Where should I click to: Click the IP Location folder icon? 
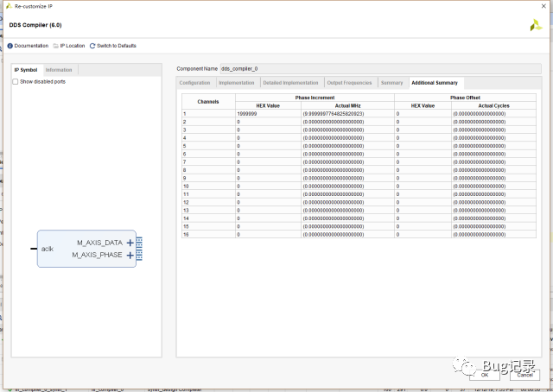pyautogui.click(x=55, y=46)
